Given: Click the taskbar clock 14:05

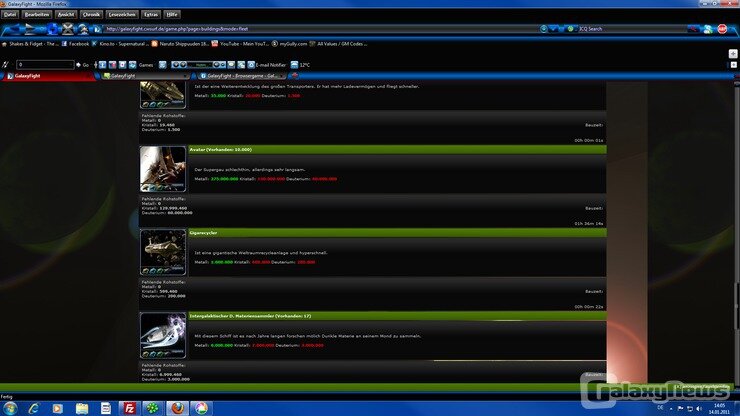Looking at the screenshot, I should (x=719, y=409).
